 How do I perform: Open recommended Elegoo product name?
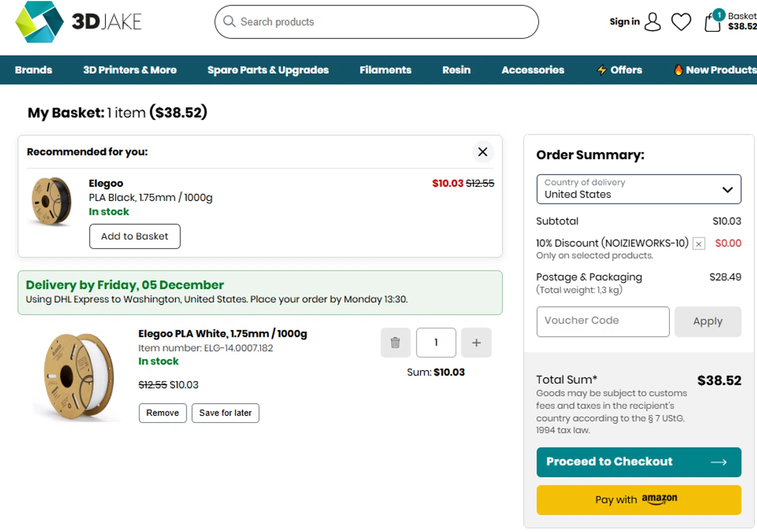(x=106, y=184)
